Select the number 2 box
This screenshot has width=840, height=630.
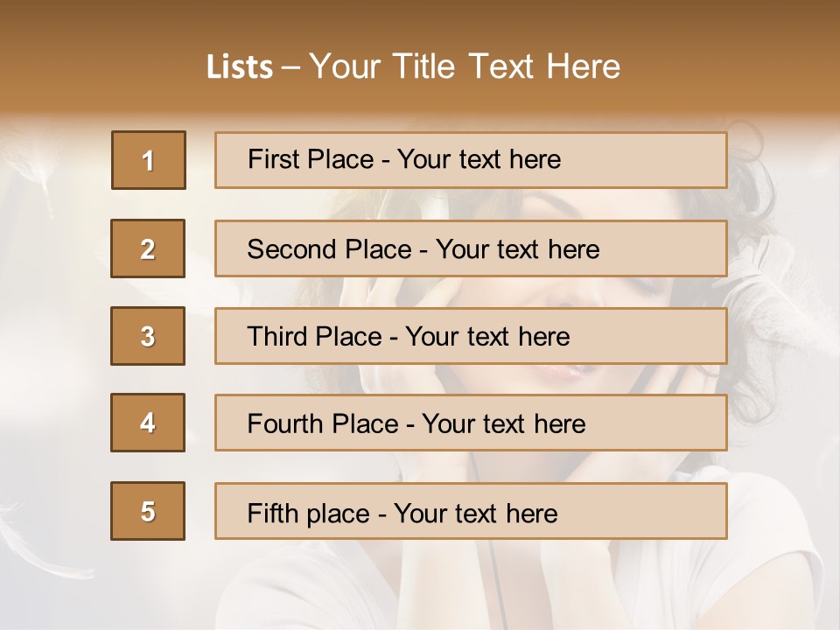tap(148, 248)
